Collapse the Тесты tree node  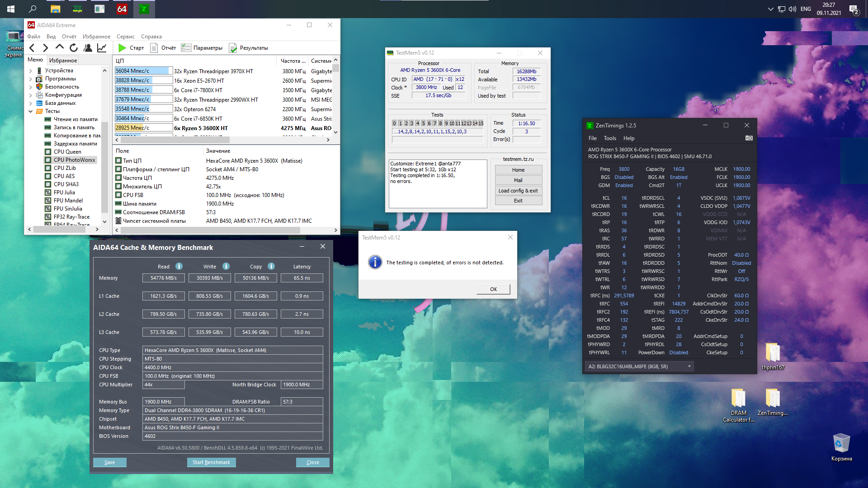click(31, 112)
